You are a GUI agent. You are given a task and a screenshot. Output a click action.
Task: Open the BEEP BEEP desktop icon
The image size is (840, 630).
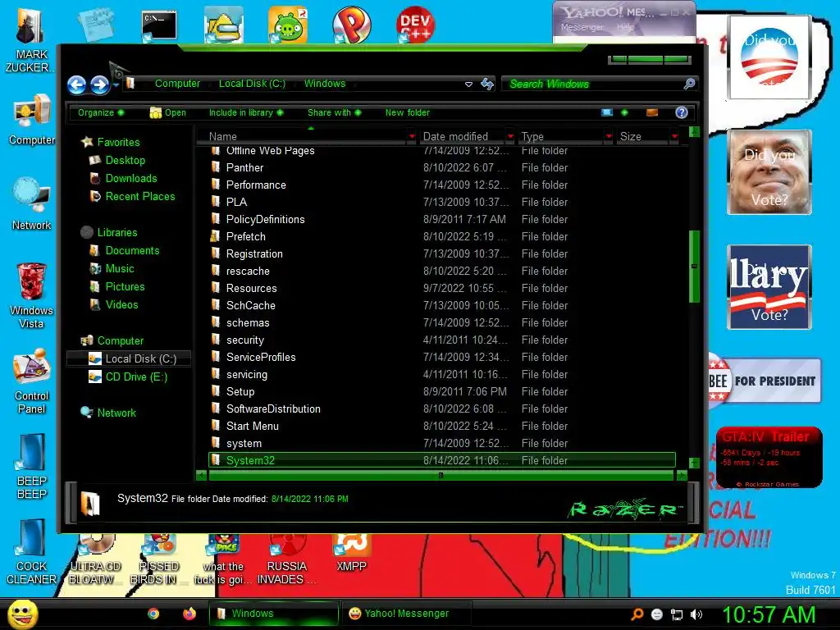tap(32, 467)
